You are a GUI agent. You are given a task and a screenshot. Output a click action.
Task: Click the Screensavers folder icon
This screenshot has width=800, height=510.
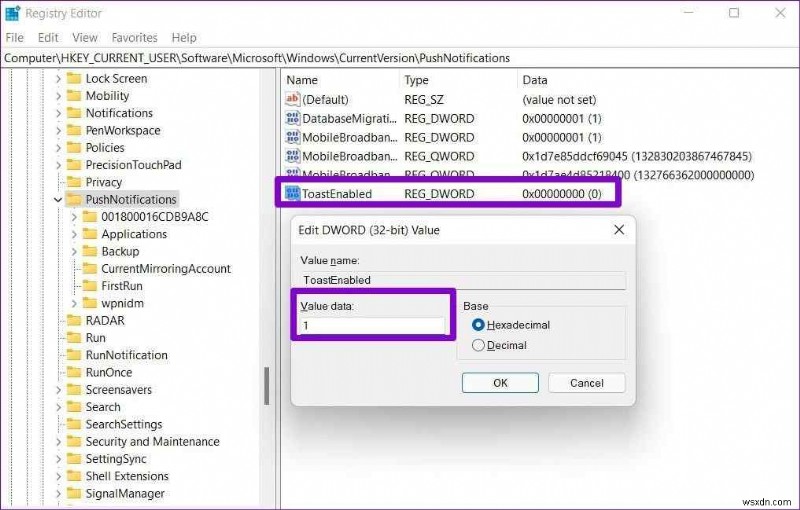74,390
